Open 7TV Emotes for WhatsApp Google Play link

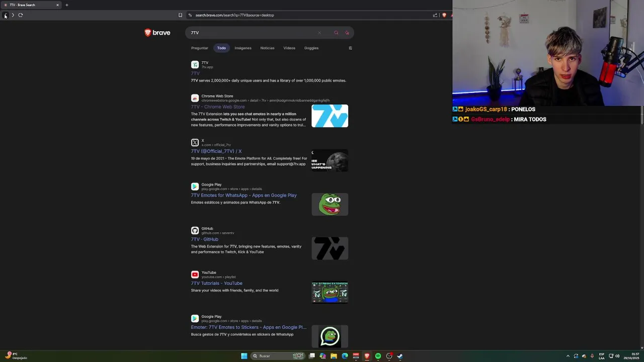244,195
